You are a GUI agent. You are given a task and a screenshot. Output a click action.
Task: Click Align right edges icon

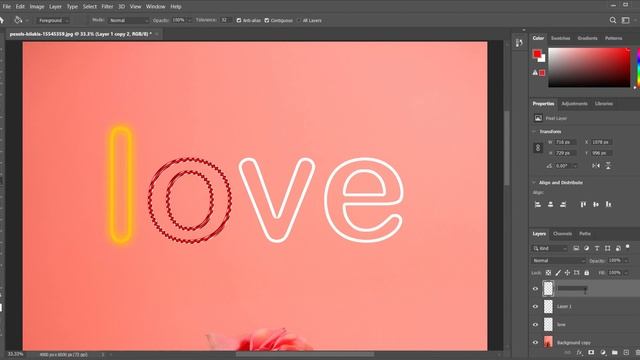(x=563, y=204)
